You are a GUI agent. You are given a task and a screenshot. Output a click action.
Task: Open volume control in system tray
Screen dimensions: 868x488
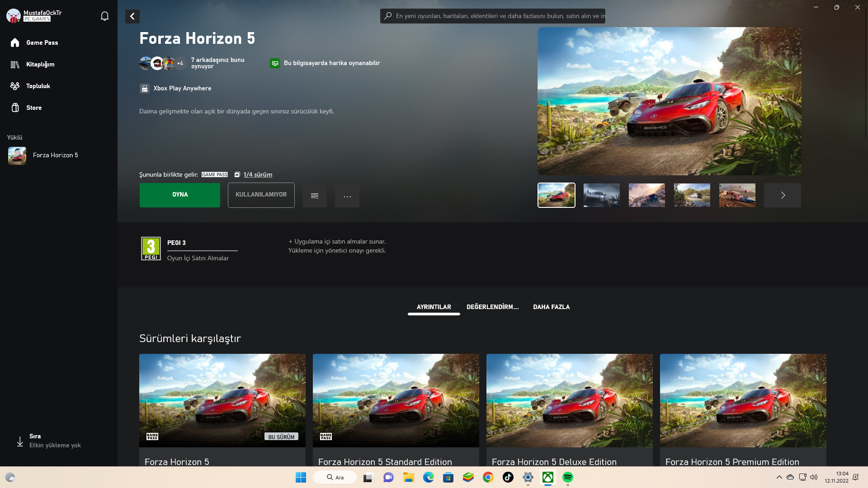(x=814, y=477)
